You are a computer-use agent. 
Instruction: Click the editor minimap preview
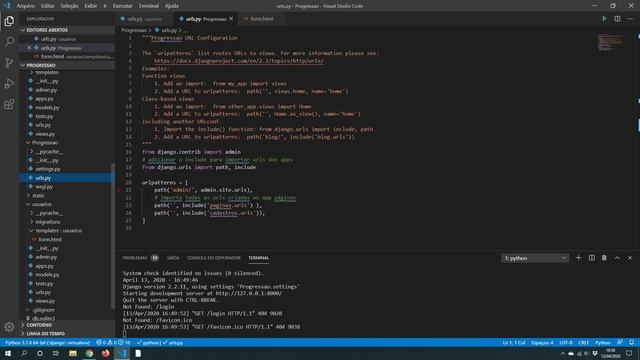(611, 42)
